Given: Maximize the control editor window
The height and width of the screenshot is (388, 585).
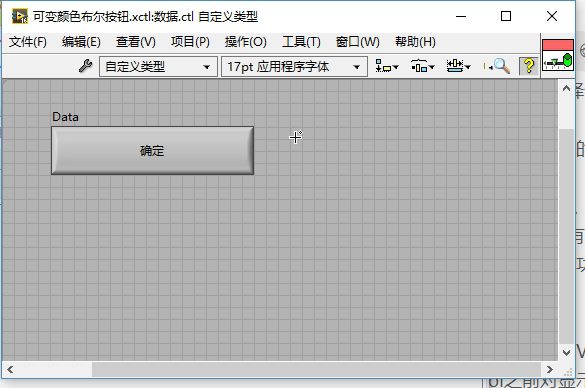Looking at the screenshot, I should click(x=506, y=16).
